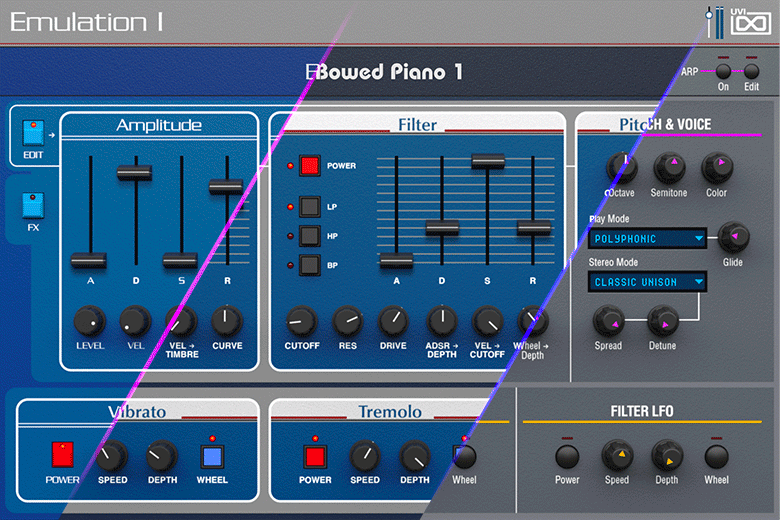780x520 pixels.
Task: Click the Vibrato SPEED knob
Action: (111, 456)
